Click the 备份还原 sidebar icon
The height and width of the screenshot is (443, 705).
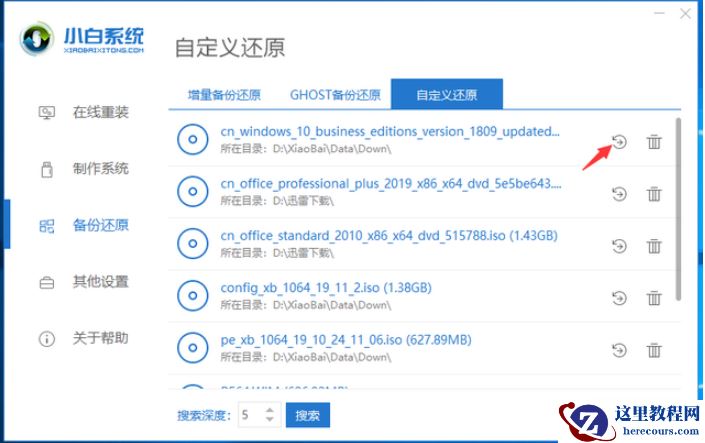[x=47, y=226]
